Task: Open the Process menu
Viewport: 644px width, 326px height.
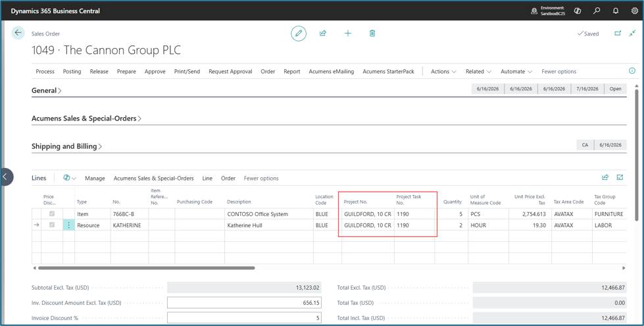Action: coord(45,72)
